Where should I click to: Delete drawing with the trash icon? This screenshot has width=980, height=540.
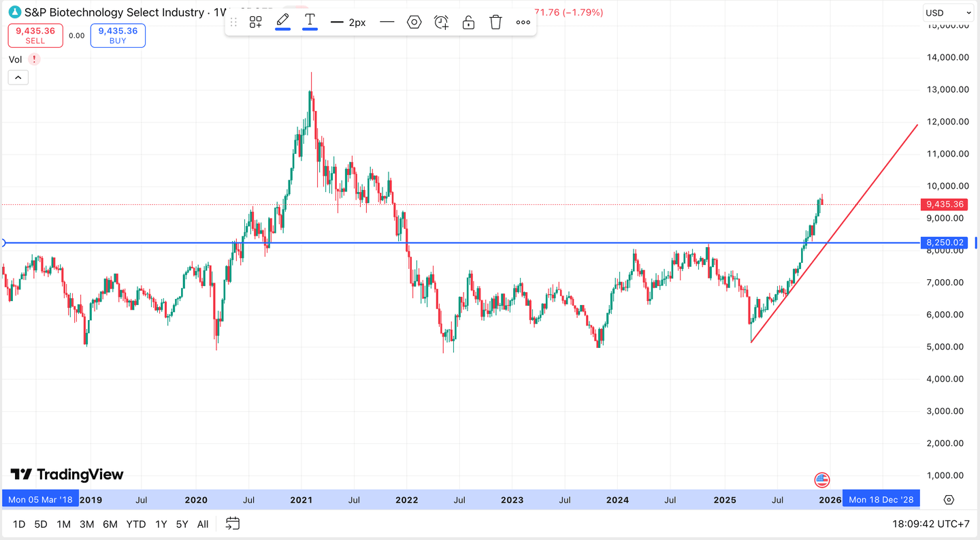[495, 22]
